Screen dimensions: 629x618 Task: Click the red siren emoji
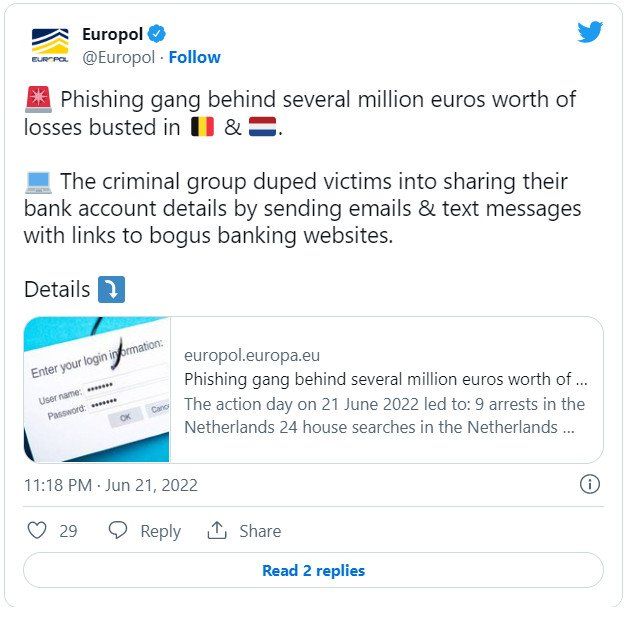[39, 99]
